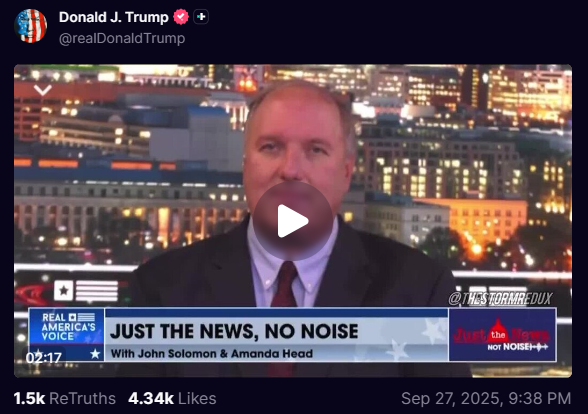Click the @realDonaldTrump handle
588x414 pixels.
click(122, 38)
